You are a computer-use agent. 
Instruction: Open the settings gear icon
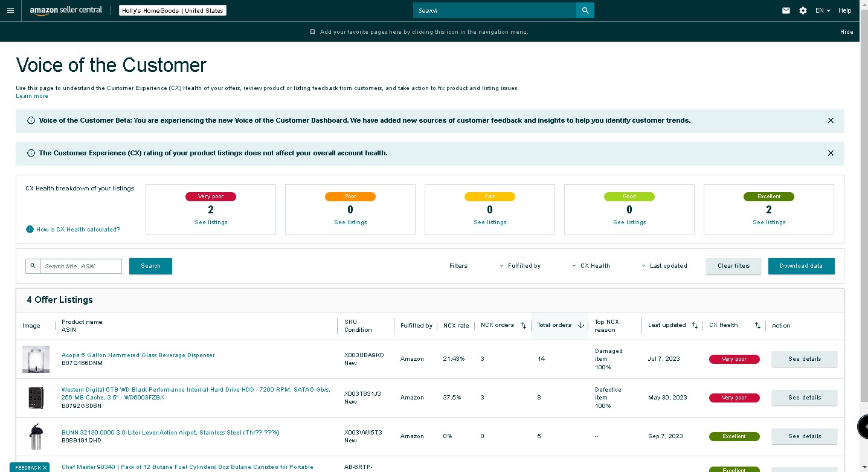(803, 10)
